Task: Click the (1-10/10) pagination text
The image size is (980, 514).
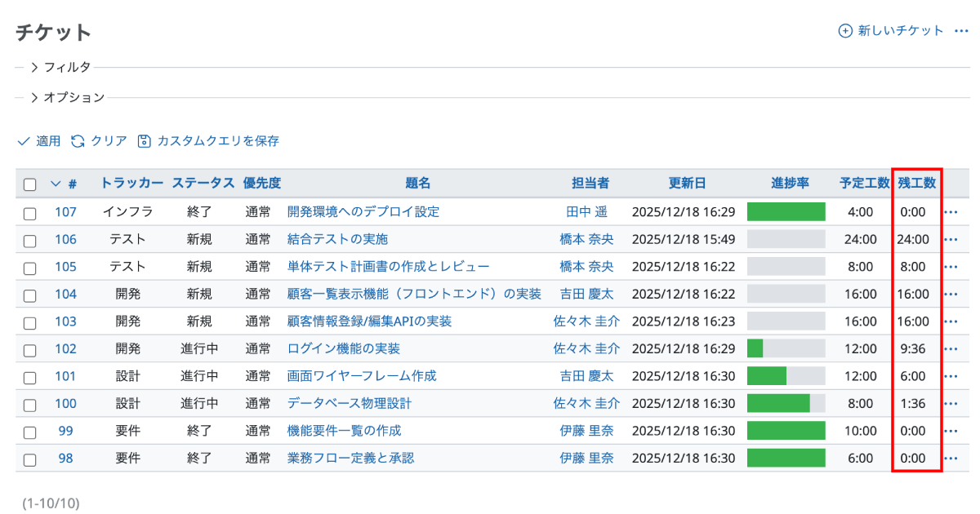Action: [51, 503]
